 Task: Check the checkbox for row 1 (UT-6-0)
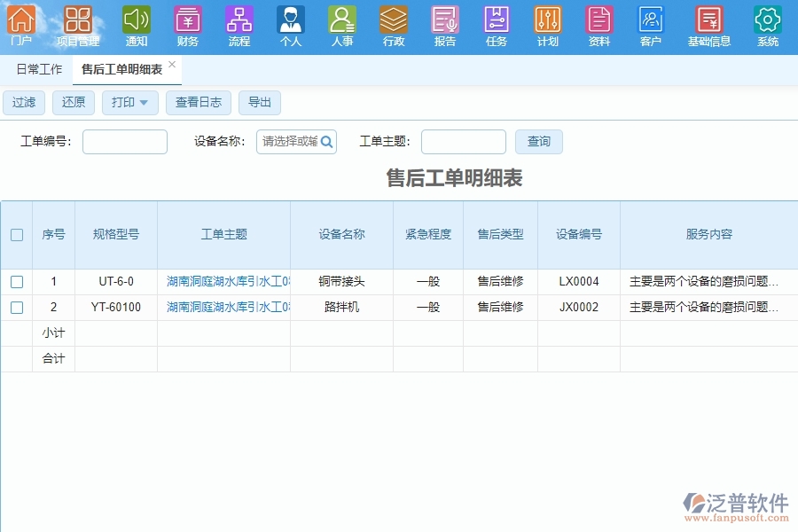coord(16,282)
